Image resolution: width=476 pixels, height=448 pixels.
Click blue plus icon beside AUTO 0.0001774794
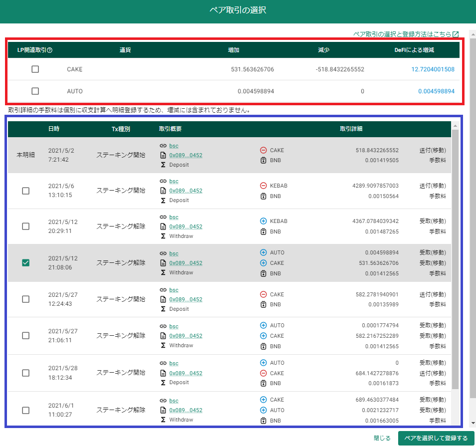pos(263,325)
